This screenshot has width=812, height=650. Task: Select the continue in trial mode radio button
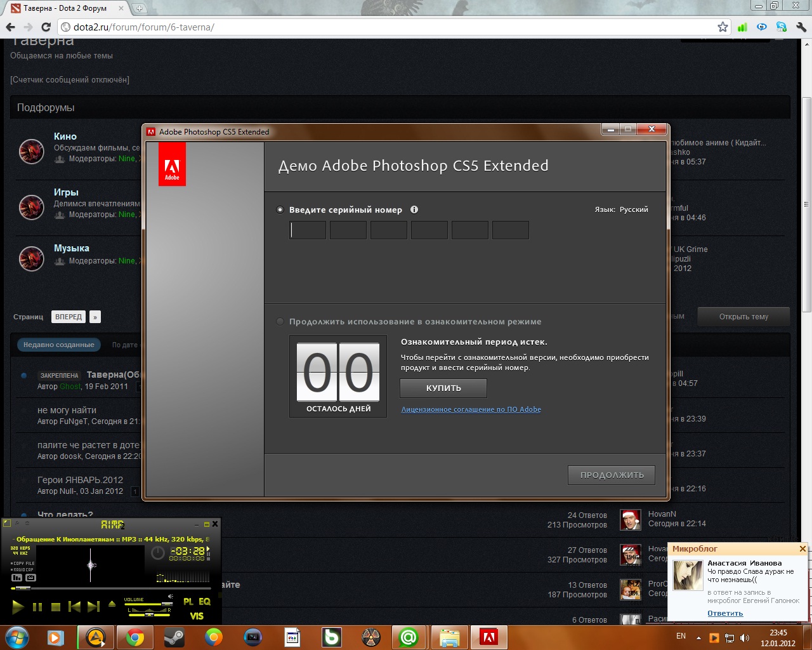[x=280, y=322]
